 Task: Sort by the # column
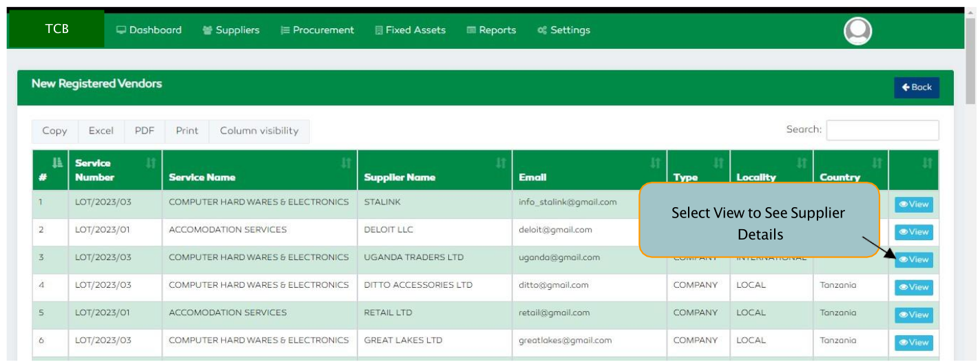(50, 170)
